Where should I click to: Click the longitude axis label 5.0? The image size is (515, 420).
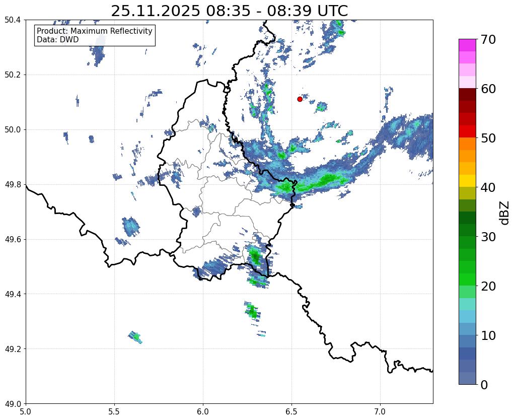[x=26, y=411]
